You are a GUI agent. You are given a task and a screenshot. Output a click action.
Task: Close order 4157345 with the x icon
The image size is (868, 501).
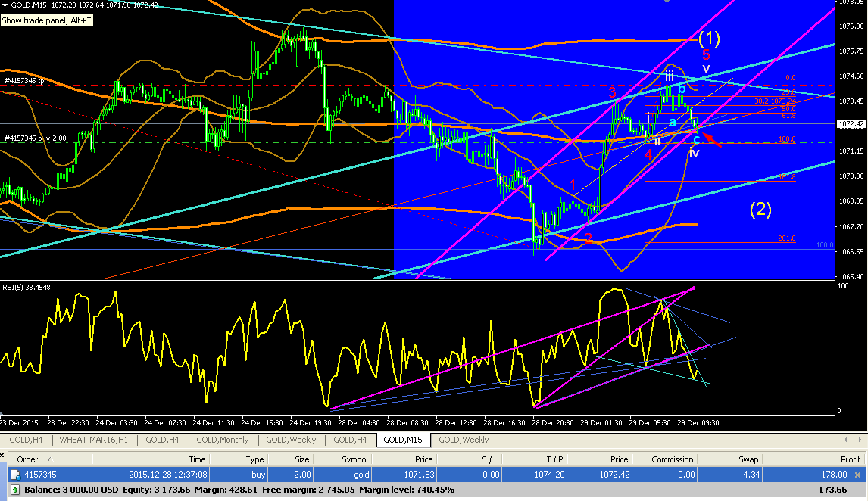pyautogui.click(x=857, y=475)
